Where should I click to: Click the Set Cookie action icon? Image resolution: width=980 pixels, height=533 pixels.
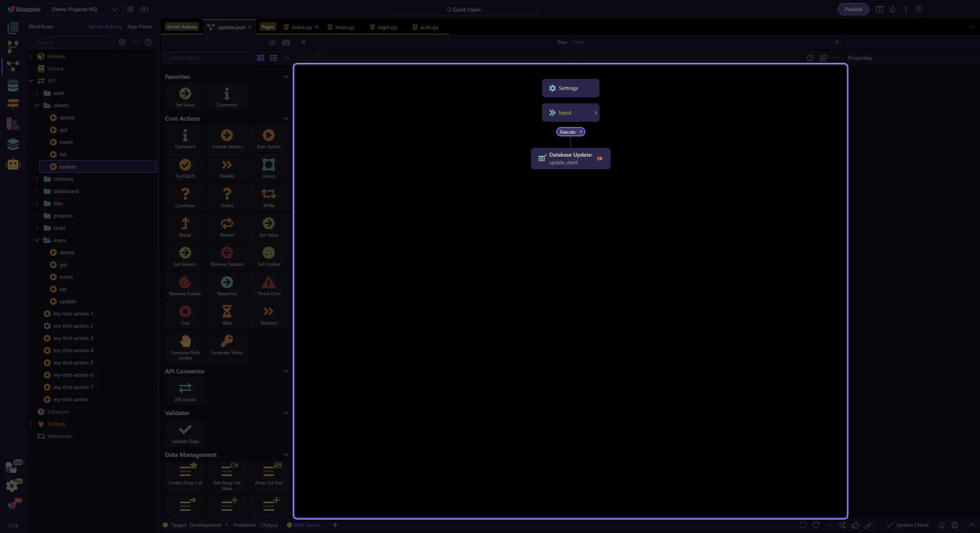[268, 253]
